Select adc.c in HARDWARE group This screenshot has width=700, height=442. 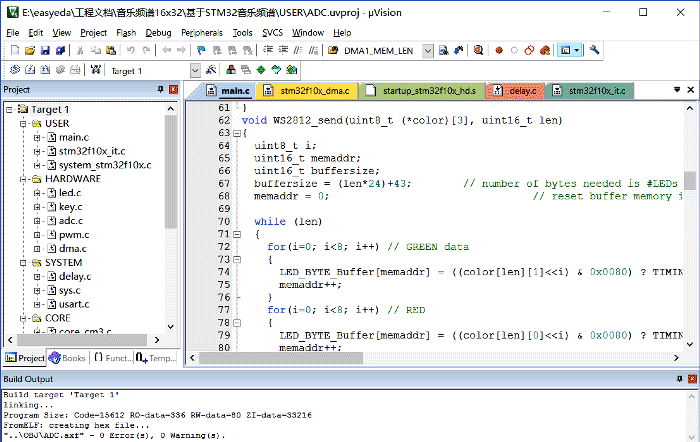(x=70, y=220)
